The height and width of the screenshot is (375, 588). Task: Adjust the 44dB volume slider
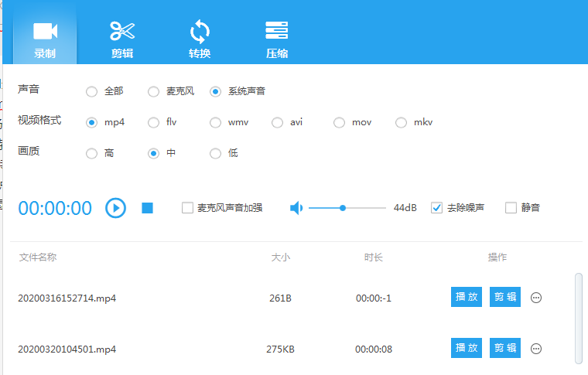click(343, 208)
